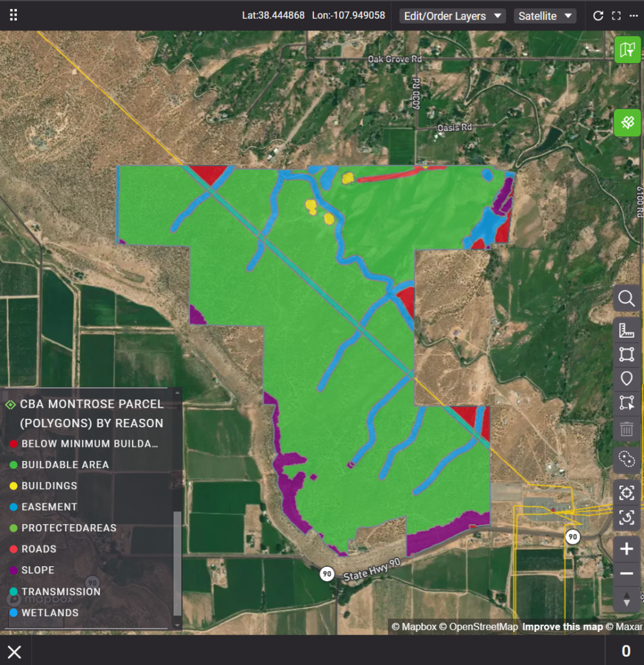This screenshot has width=644, height=665.
Task: Expand the Satellite basemap dropdown
Action: click(545, 16)
